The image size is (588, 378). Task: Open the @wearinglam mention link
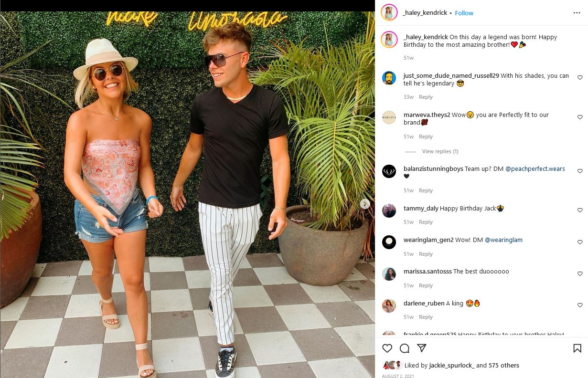(x=503, y=240)
